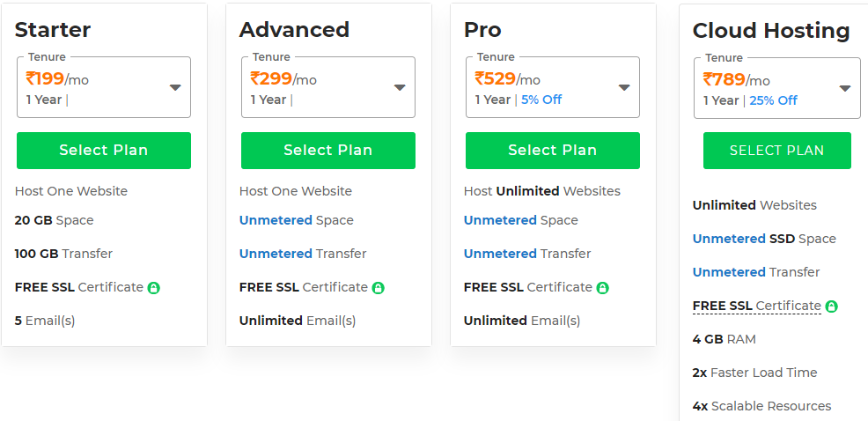This screenshot has height=421, width=868.
Task: Choose Select Plan under Advanced
Action: tap(328, 151)
